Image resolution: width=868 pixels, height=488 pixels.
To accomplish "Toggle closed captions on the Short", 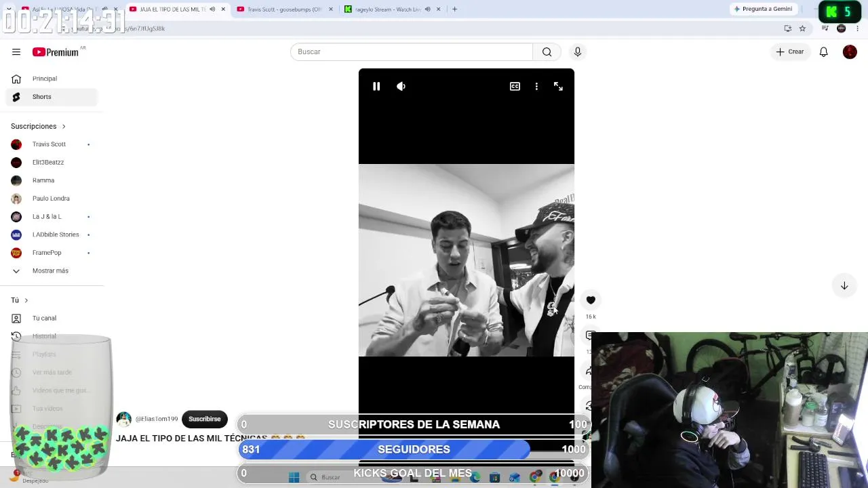I will click(x=515, y=86).
